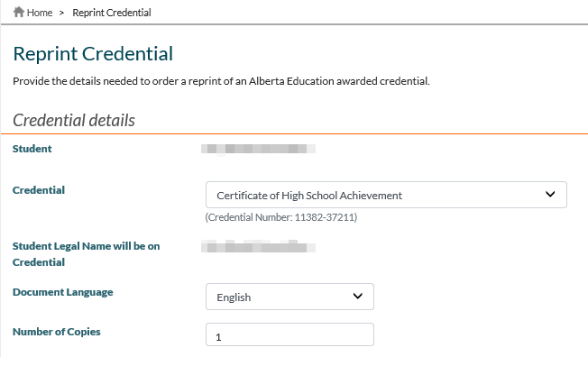This screenshot has width=588, height=366.
Task: Click the Credential dropdown chevron arrow
Action: click(x=551, y=195)
